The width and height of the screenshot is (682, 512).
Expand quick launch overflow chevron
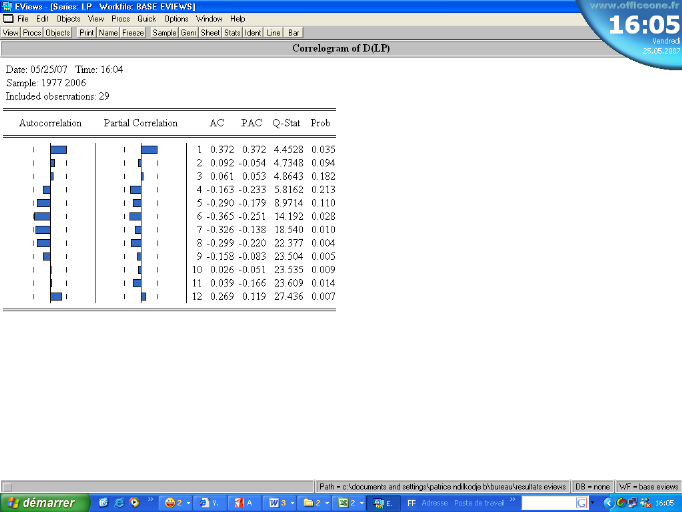pos(150,500)
